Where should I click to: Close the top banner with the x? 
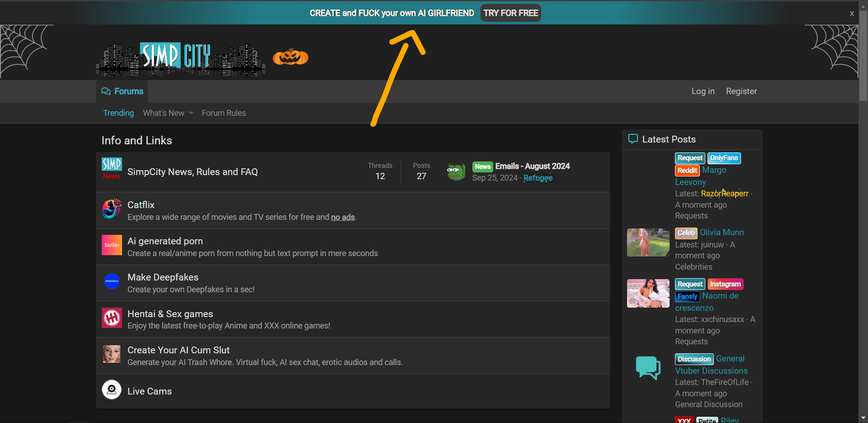click(x=852, y=14)
